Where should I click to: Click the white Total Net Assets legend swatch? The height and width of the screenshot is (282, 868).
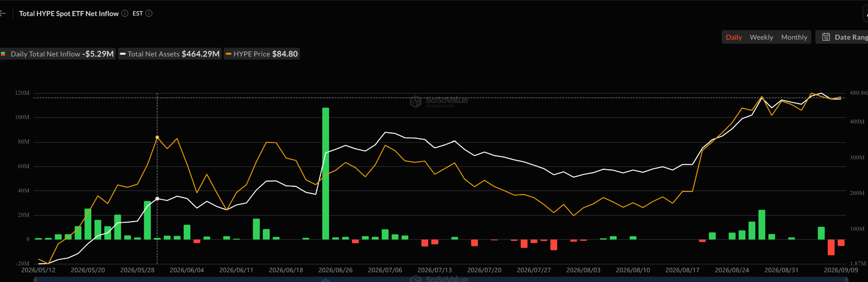tap(123, 54)
